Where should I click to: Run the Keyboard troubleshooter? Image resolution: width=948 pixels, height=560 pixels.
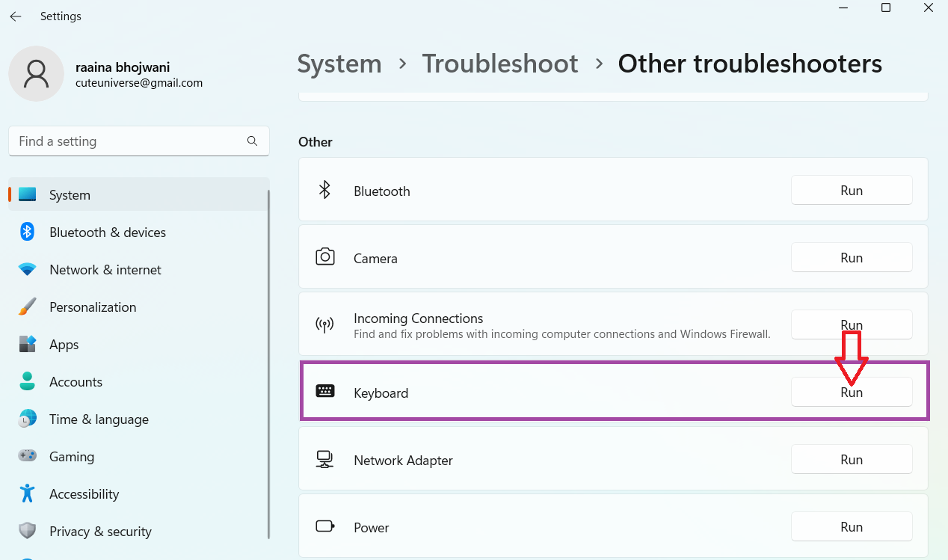[x=852, y=391]
